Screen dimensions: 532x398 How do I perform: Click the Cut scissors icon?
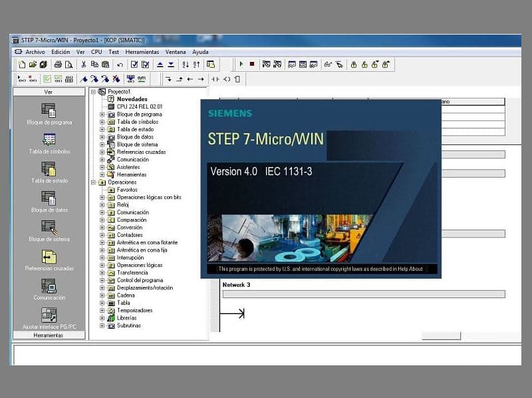click(x=84, y=64)
